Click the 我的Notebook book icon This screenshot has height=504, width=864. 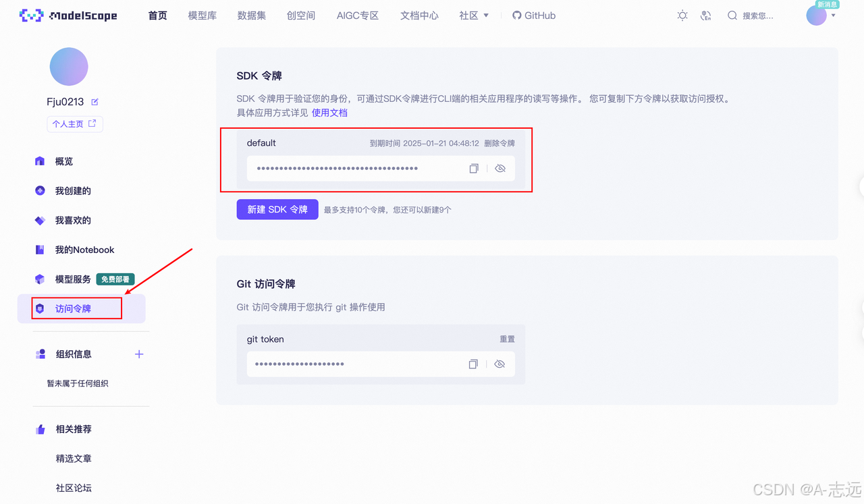pos(40,250)
